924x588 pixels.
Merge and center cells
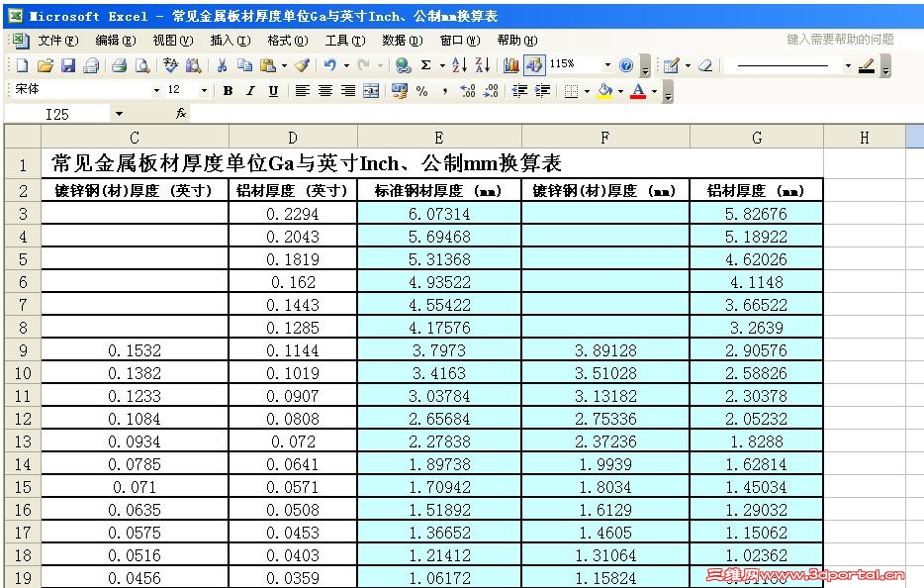(x=371, y=91)
